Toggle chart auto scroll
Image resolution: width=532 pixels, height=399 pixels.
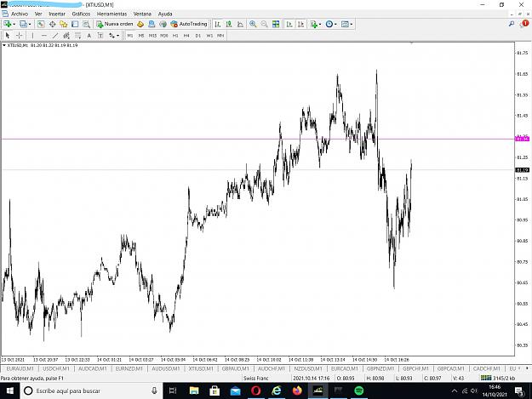click(289, 24)
